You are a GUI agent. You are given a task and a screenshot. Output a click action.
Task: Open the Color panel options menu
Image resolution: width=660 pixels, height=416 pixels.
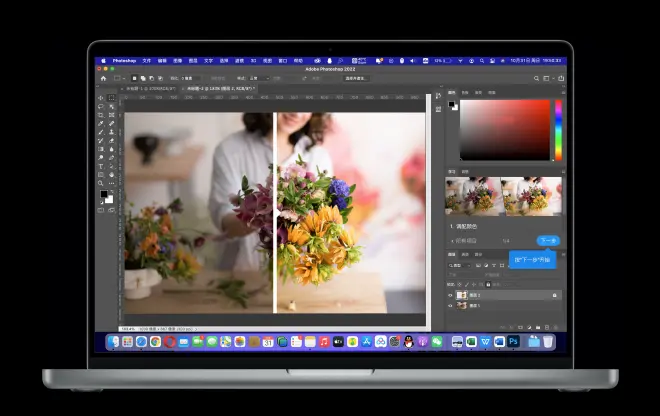(x=563, y=92)
